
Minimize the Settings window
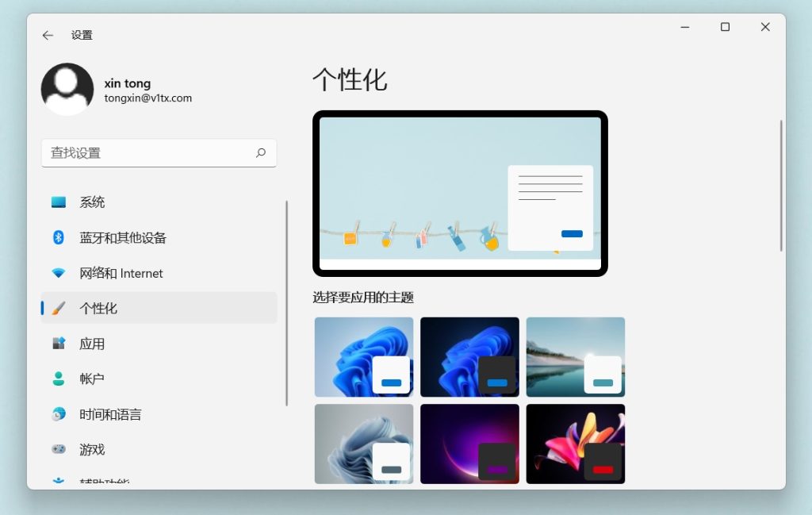(x=685, y=27)
